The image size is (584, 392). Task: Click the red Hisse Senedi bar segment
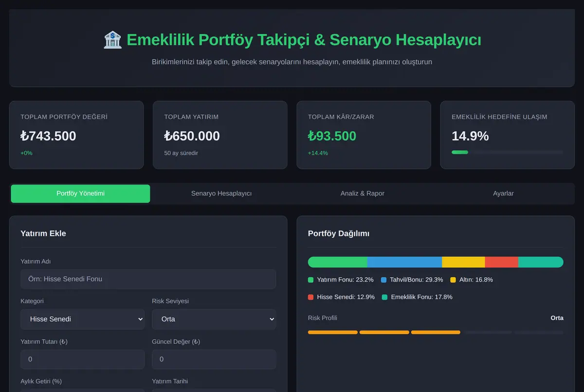point(502,262)
